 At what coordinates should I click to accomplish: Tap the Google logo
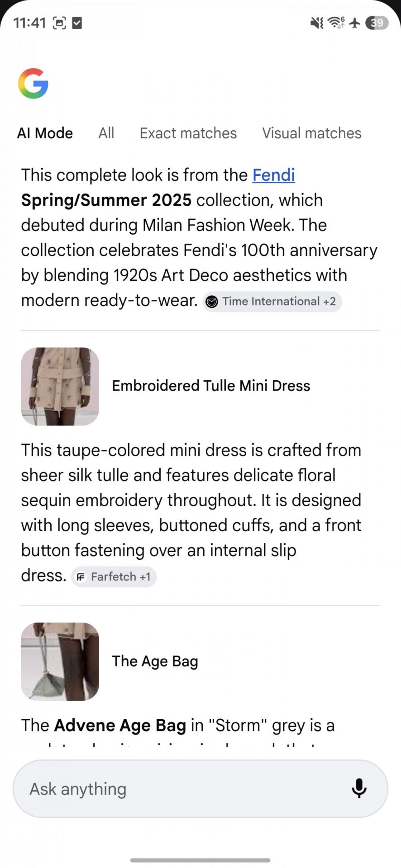tap(33, 84)
